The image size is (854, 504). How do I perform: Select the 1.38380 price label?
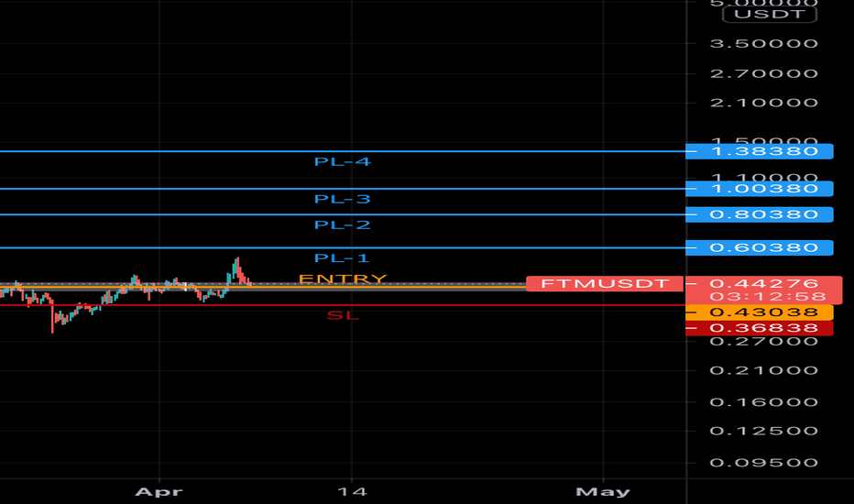tap(760, 151)
